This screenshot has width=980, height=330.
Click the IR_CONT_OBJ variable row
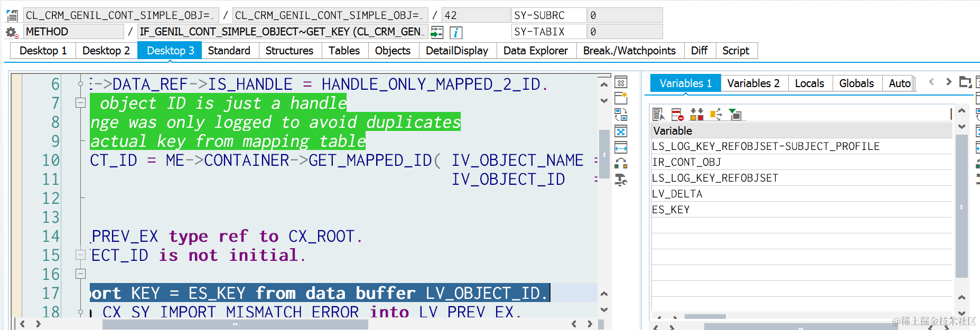[801, 162]
